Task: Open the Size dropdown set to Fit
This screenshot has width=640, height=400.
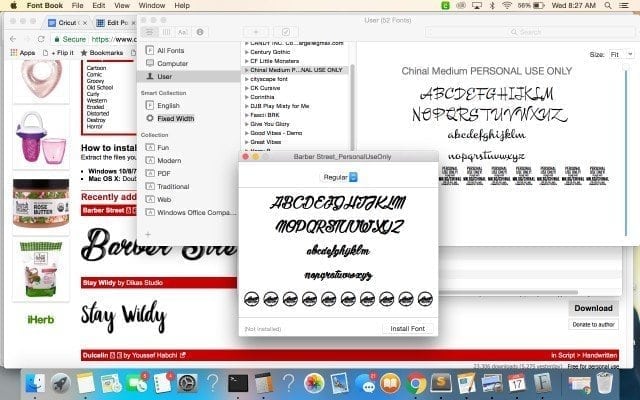Action: [621, 54]
